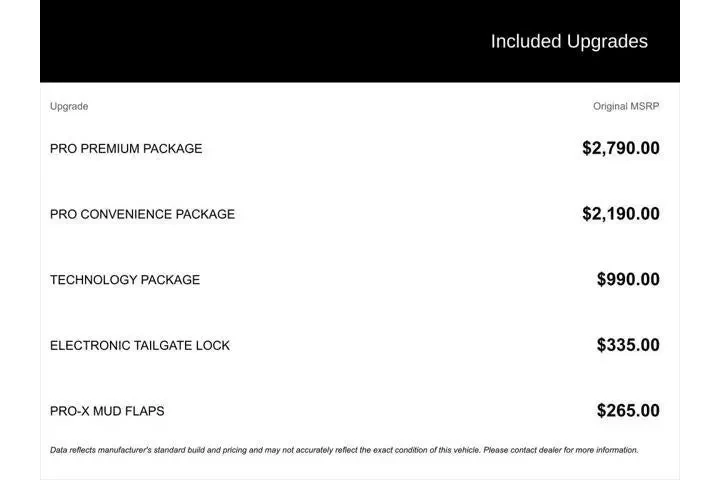Click the Upgrade column header

click(69, 106)
